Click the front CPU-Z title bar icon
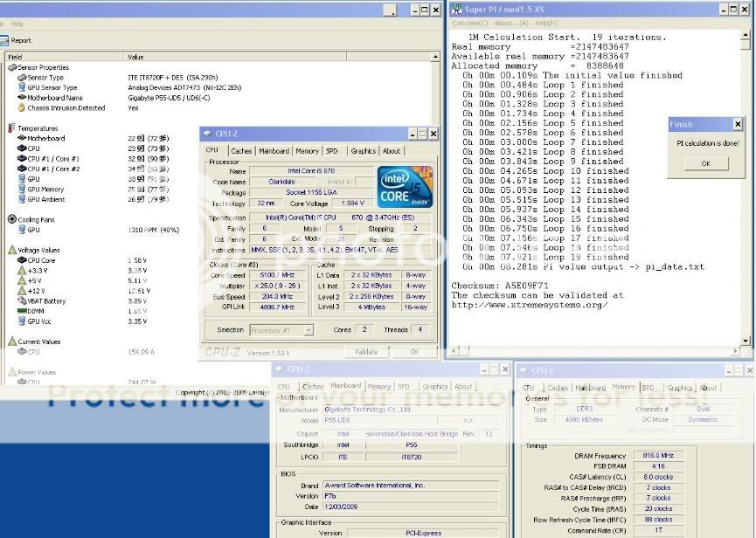 point(208,134)
